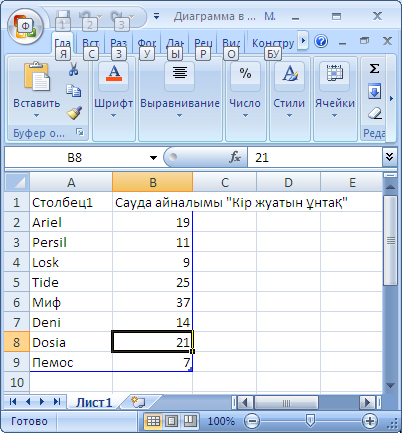The width and height of the screenshot is (402, 433).
Task: Click the zoom in plus button
Action: pos(370,421)
